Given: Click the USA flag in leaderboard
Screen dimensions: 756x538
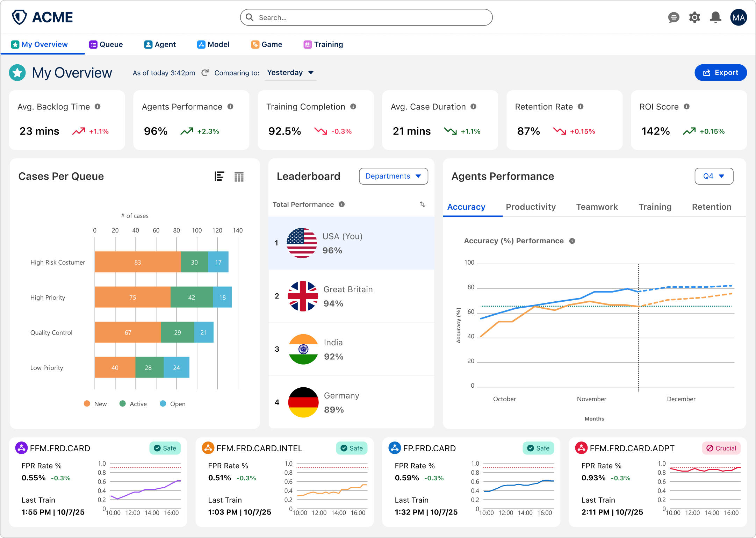Looking at the screenshot, I should [x=302, y=243].
